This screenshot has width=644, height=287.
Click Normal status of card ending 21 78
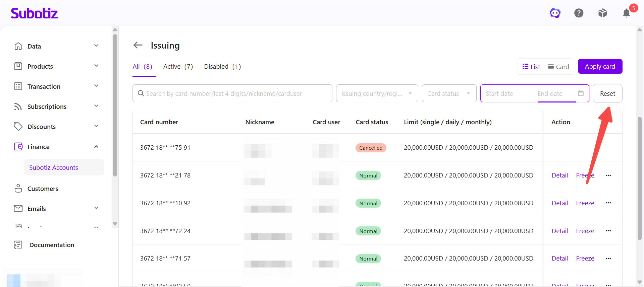[x=368, y=175]
